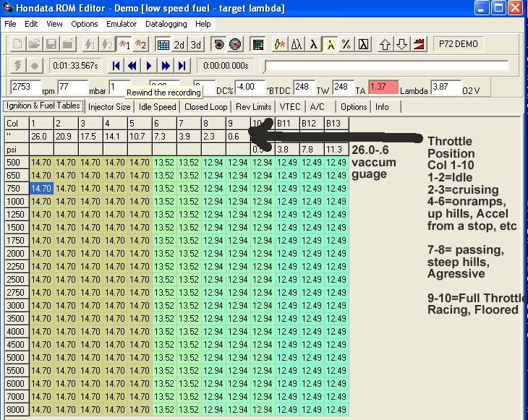Click the colored grid table icon

(258, 44)
